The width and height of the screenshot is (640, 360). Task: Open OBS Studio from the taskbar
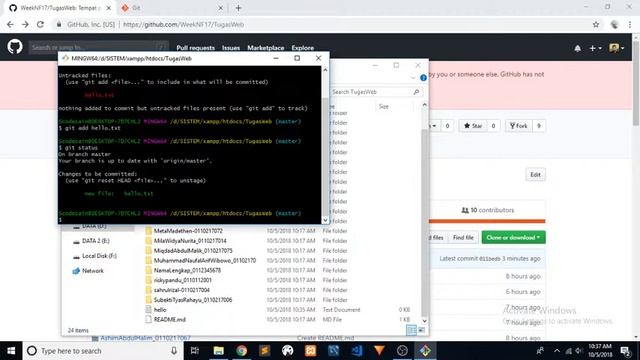coord(402,351)
